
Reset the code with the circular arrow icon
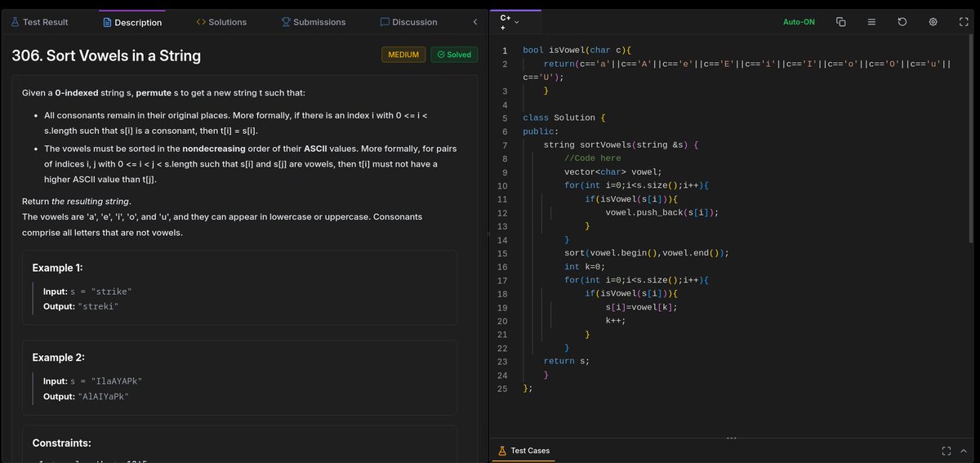pyautogui.click(x=902, y=22)
